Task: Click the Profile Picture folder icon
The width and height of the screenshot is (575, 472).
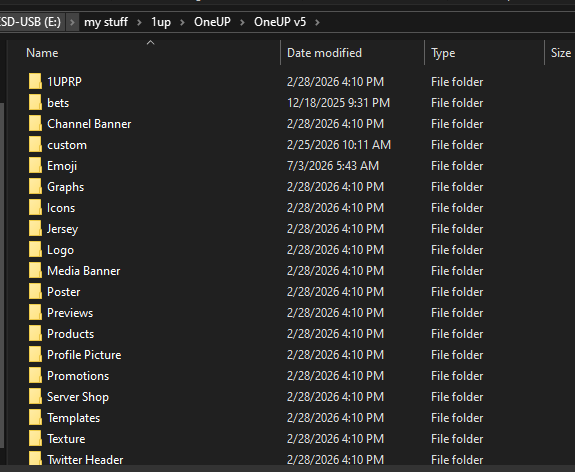Action: pyautogui.click(x=35, y=354)
